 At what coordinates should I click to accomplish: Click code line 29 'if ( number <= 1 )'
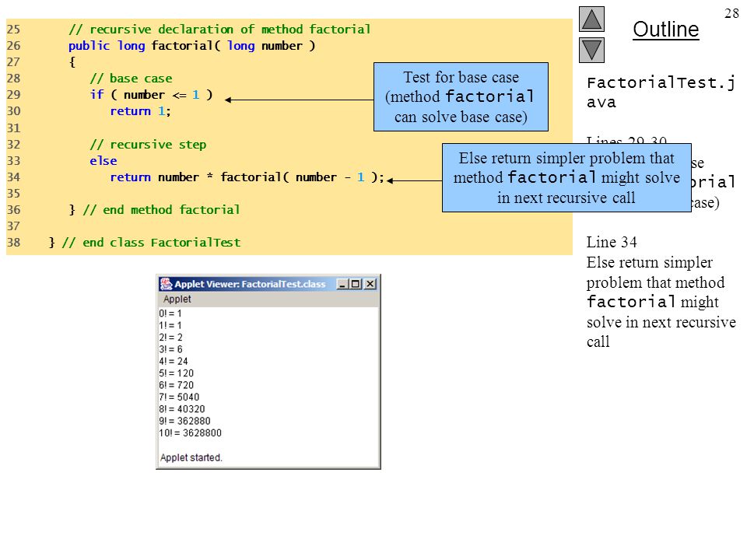tap(152, 95)
